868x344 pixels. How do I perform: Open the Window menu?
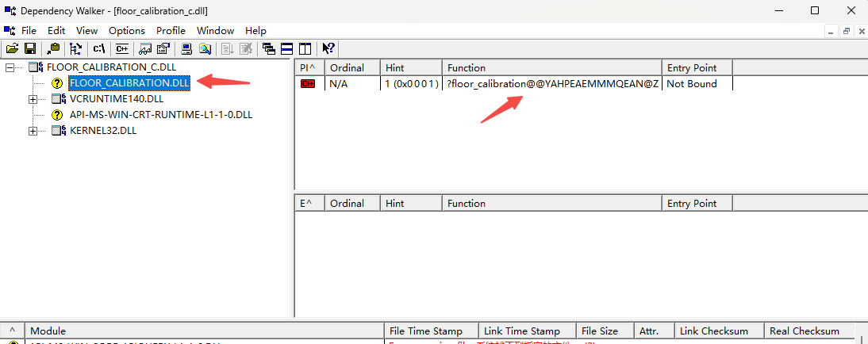pos(215,30)
